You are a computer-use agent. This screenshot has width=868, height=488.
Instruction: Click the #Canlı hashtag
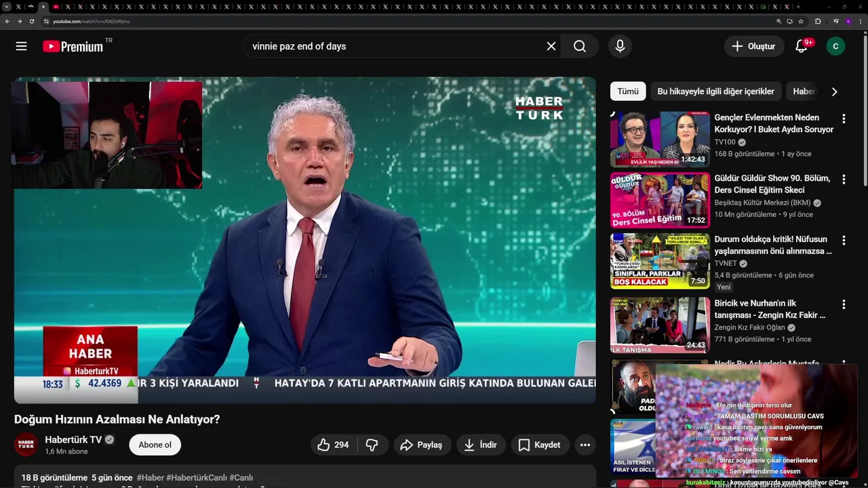point(241,478)
